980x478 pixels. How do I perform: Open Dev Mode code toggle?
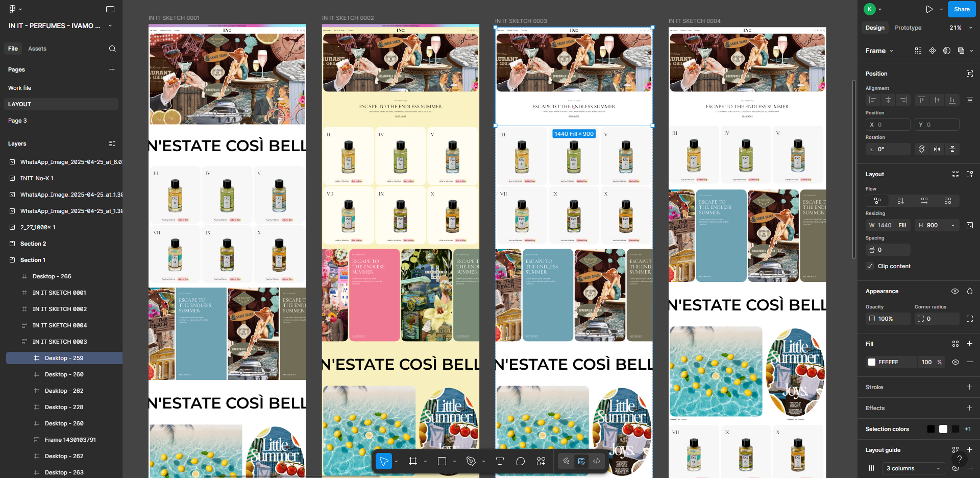point(597,461)
